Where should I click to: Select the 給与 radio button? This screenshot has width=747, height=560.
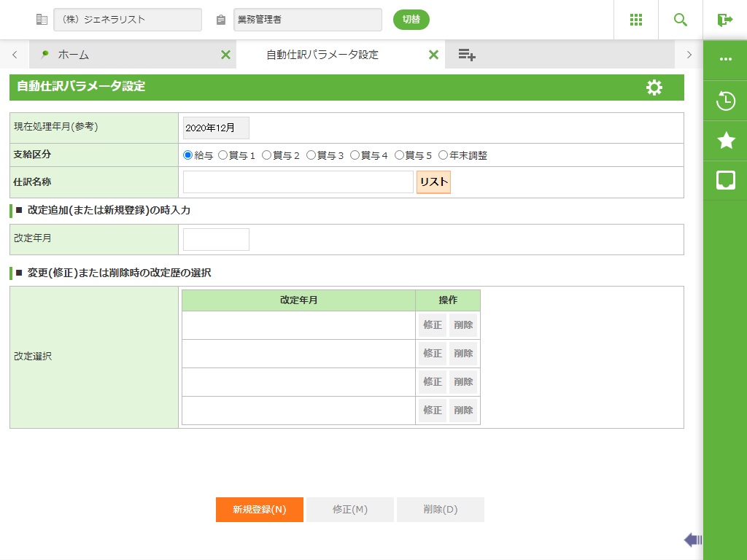click(188, 155)
